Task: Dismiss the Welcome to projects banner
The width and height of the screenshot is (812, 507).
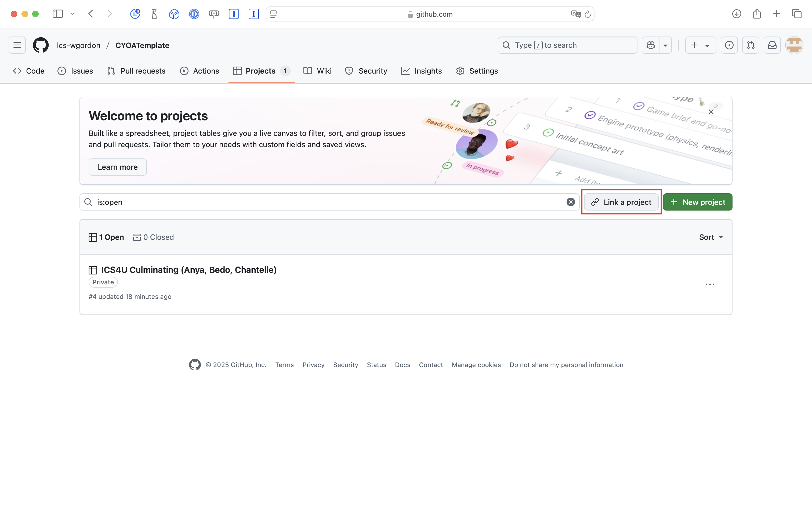Action: coord(711,112)
